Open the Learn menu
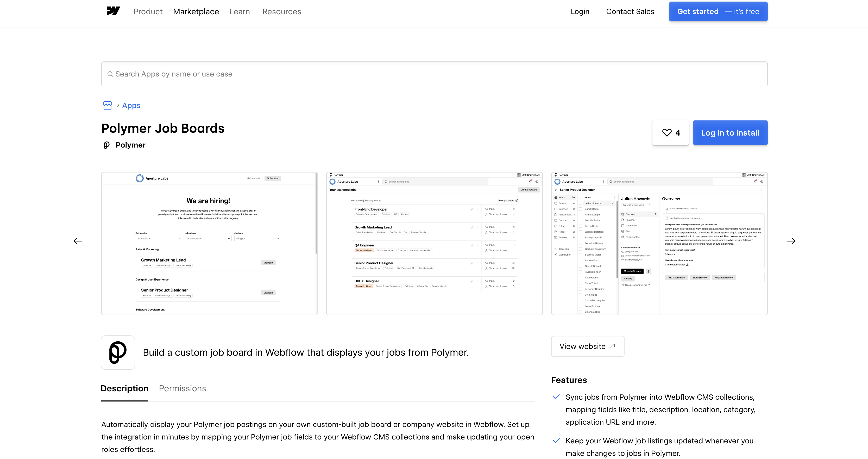Viewport: 868px width, 459px height. pyautogui.click(x=240, y=11)
